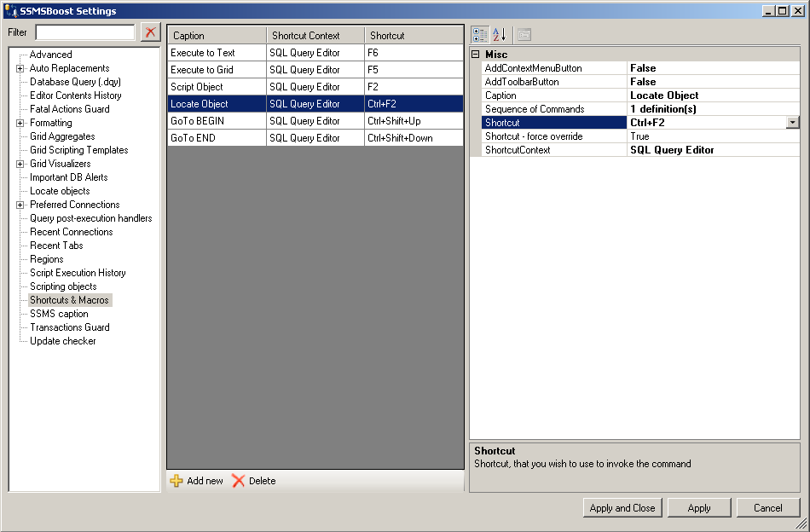Select the GoTo BEGIN row

315,121
